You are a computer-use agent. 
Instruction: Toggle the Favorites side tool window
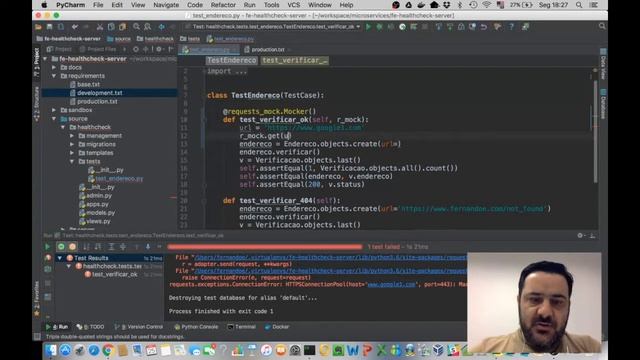(36, 298)
